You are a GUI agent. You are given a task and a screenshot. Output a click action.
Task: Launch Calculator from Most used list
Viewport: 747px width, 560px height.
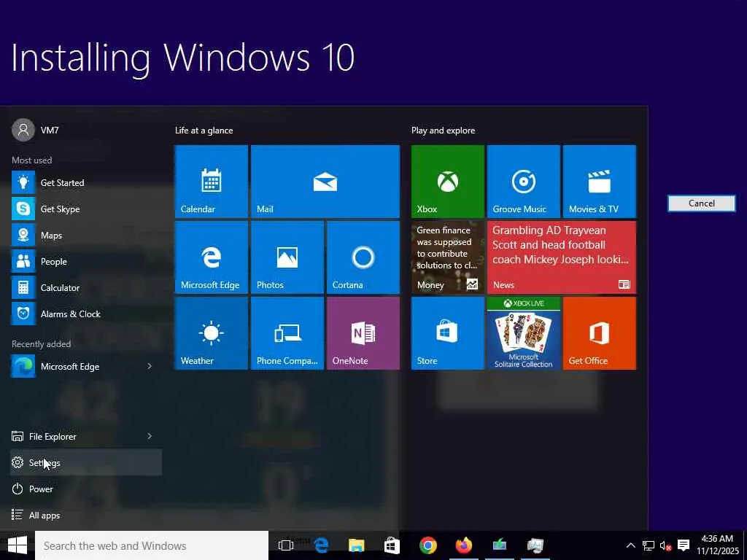tap(86, 287)
